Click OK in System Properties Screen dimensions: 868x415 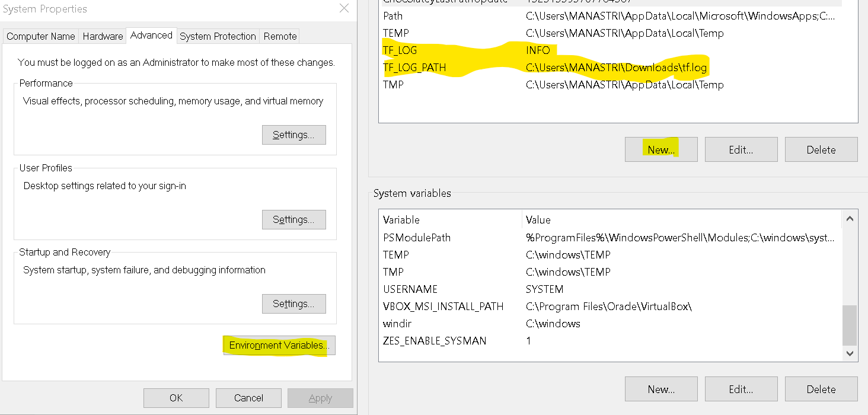(x=176, y=398)
